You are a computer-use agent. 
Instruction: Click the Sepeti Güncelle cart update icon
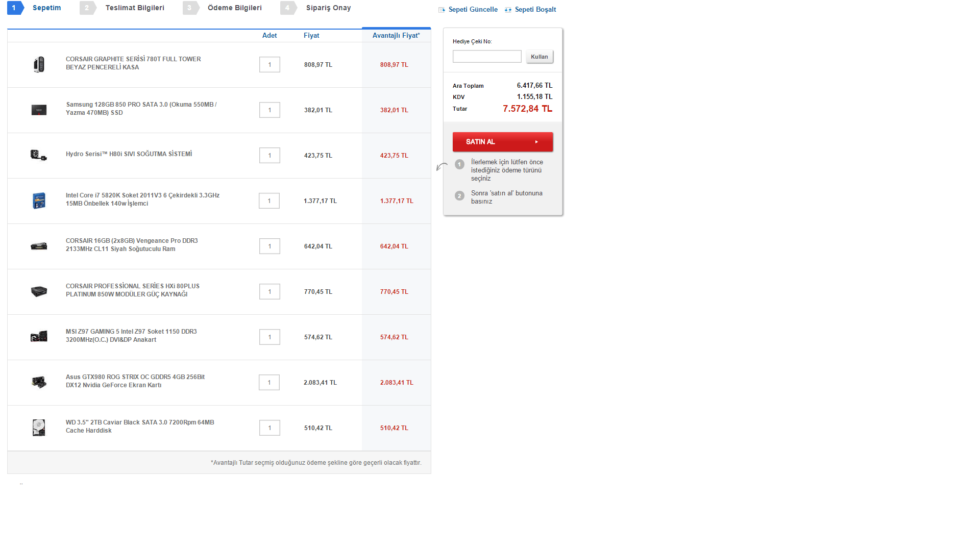point(442,10)
